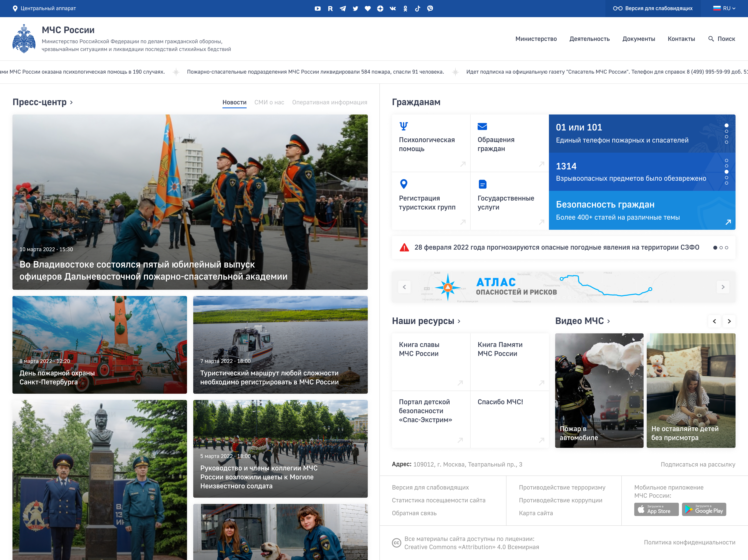Click the map pin icon for Регистрация туристских групп

[x=404, y=184]
